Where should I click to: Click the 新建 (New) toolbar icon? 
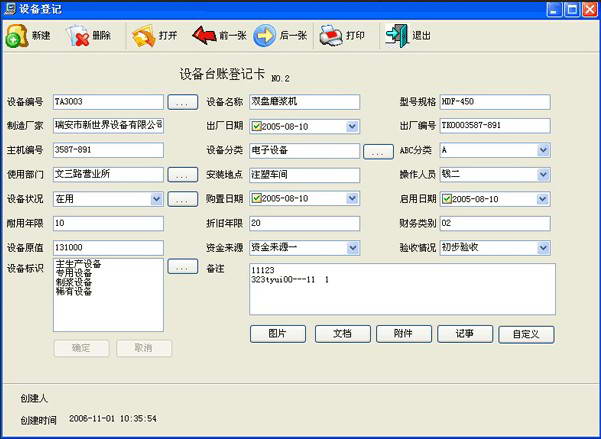click(x=17, y=36)
